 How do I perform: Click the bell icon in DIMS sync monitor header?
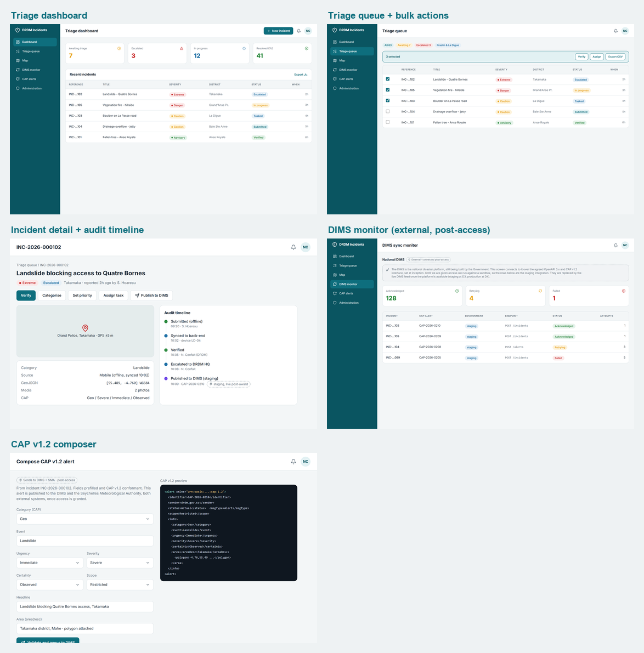click(615, 245)
